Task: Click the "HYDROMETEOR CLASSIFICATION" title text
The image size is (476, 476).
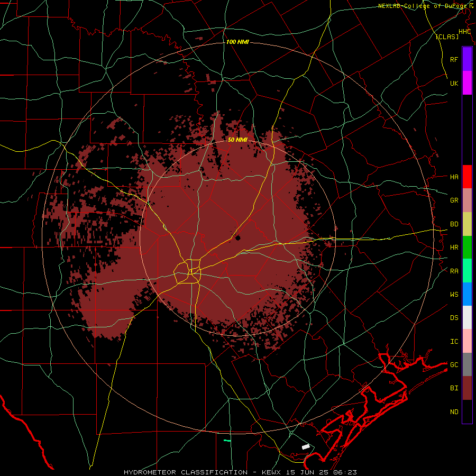Action: pyautogui.click(x=186, y=472)
